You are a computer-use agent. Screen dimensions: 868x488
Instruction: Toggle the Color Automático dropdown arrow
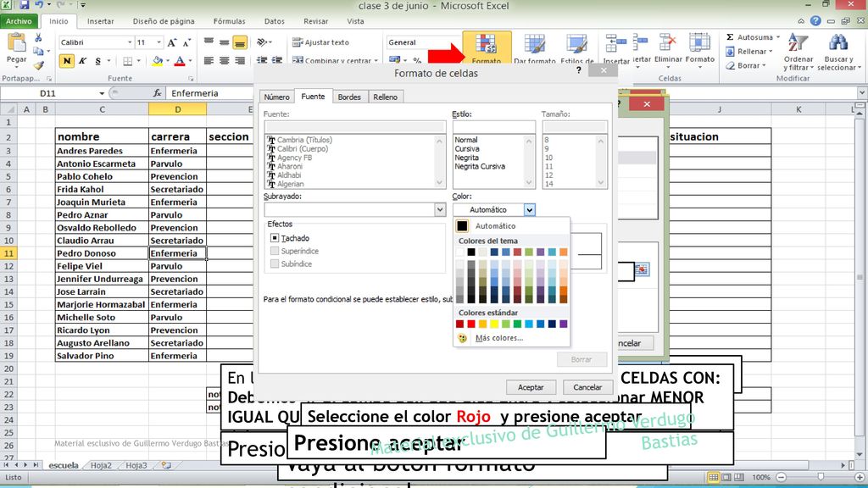(x=530, y=210)
